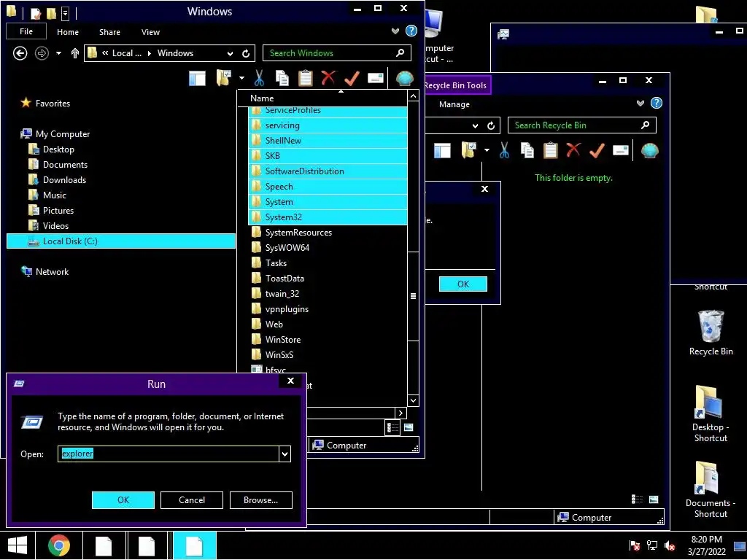747x560 pixels.
Task: Open the View ribbon tab
Action: point(150,32)
